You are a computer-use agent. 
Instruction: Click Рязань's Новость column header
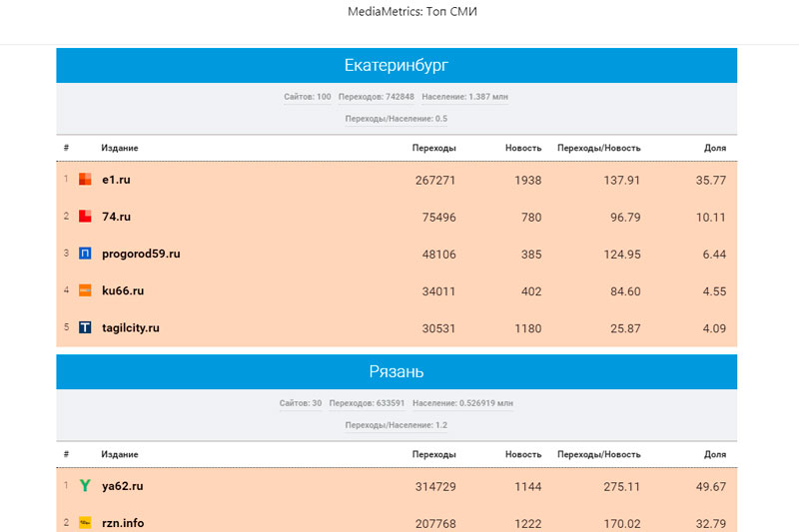[522, 454]
